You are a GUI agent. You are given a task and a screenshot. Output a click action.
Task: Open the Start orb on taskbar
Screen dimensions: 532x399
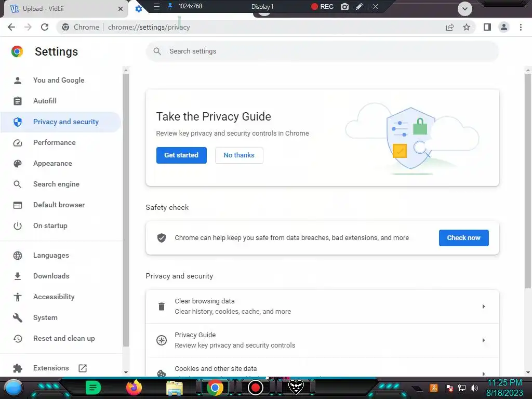click(x=14, y=388)
